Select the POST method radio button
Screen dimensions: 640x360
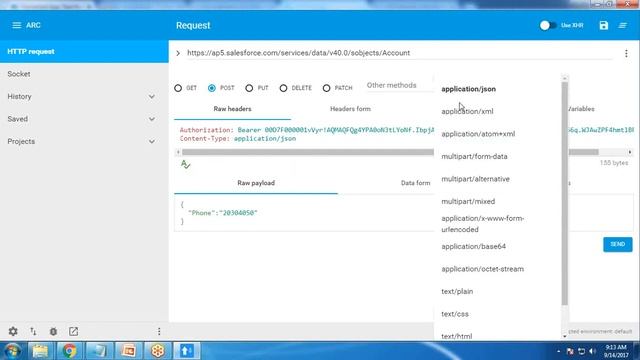point(212,88)
